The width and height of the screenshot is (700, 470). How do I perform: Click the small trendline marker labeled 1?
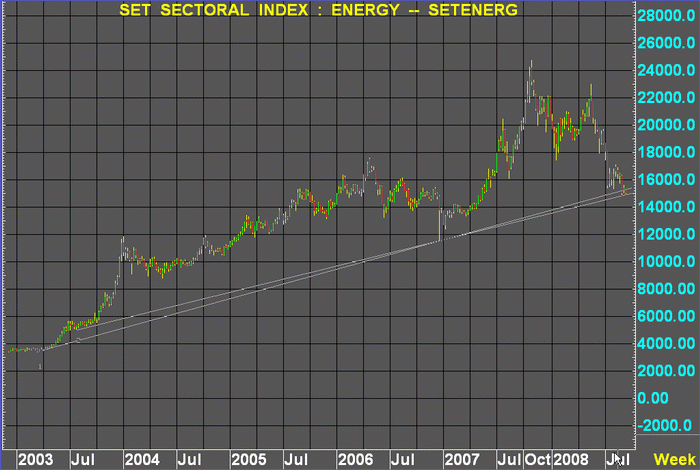point(40,367)
